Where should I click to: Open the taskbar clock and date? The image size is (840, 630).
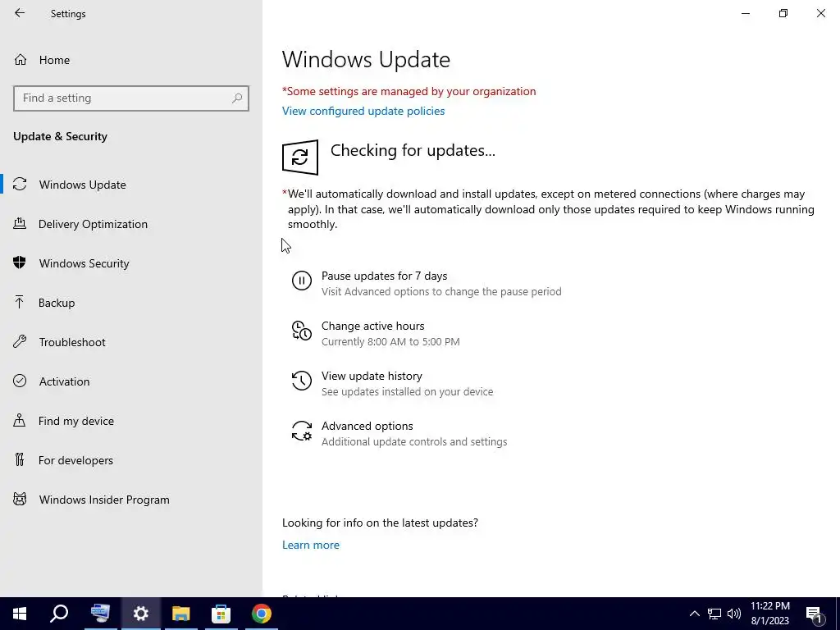pyautogui.click(x=769, y=614)
